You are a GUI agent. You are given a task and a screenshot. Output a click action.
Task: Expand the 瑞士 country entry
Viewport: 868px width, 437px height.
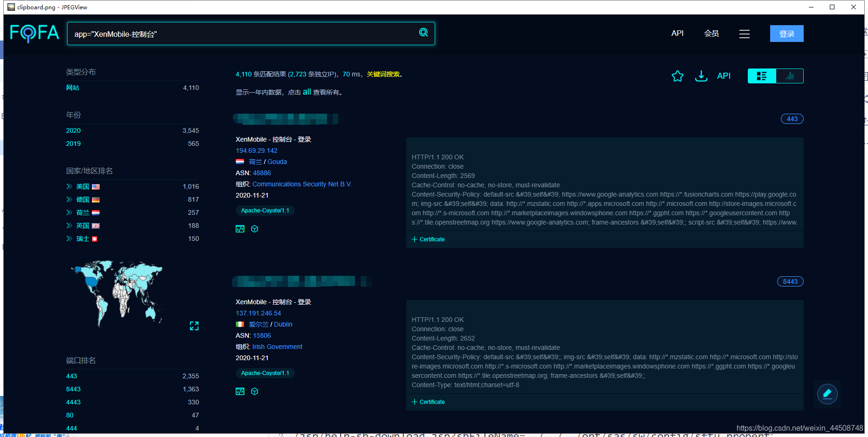[x=69, y=239]
